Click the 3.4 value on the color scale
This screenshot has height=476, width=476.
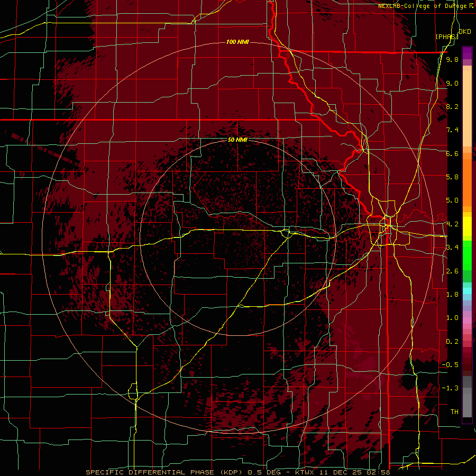click(452, 248)
